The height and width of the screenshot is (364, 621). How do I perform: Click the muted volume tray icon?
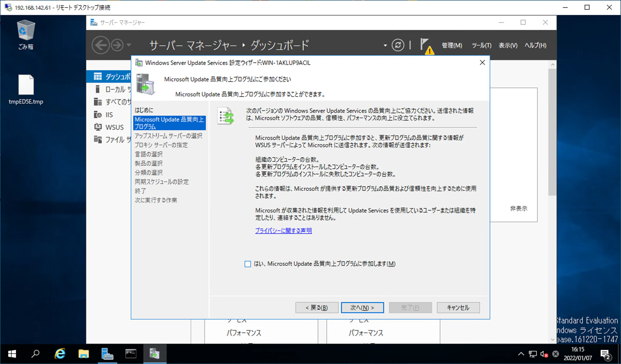click(544, 354)
